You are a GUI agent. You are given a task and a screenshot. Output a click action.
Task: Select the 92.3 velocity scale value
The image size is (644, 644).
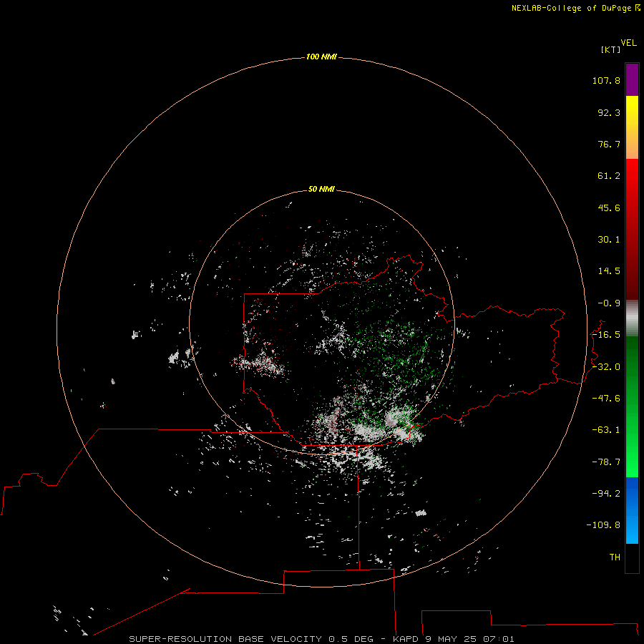609,112
